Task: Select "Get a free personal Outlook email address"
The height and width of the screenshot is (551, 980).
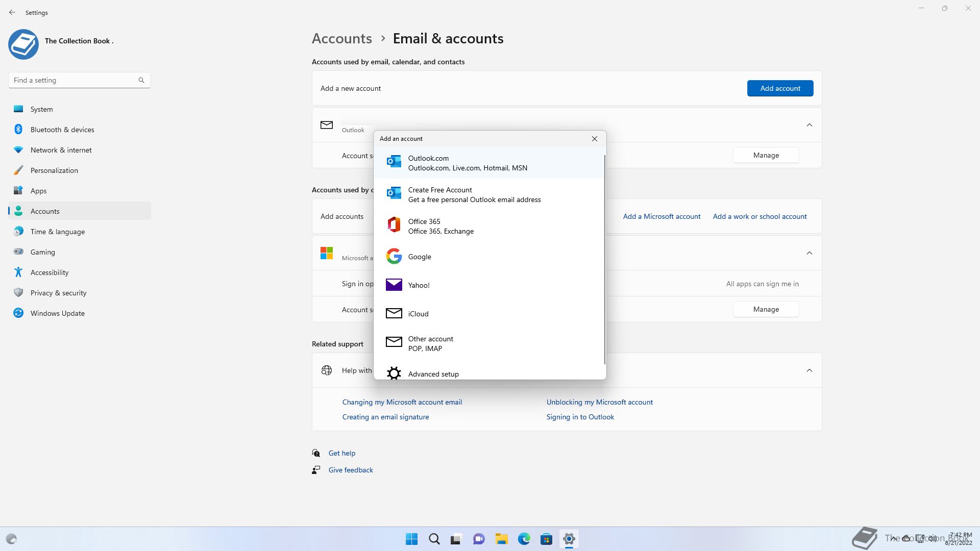Action: tap(474, 199)
